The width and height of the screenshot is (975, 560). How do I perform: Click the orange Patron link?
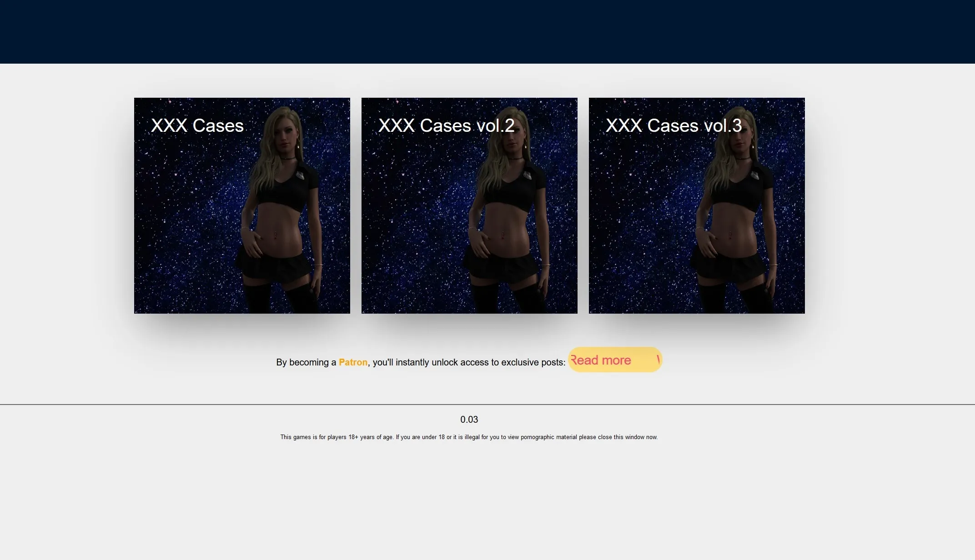[x=353, y=362]
